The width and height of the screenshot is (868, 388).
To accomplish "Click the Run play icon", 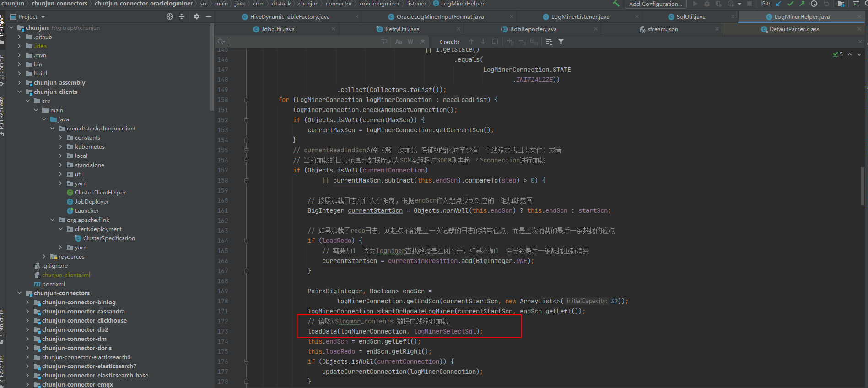I will [695, 4].
